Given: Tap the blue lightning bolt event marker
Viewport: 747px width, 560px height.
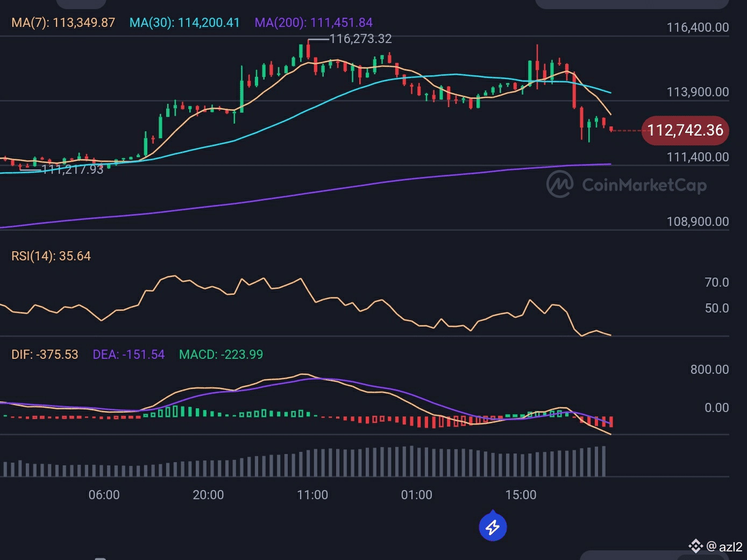Looking at the screenshot, I should 493,527.
